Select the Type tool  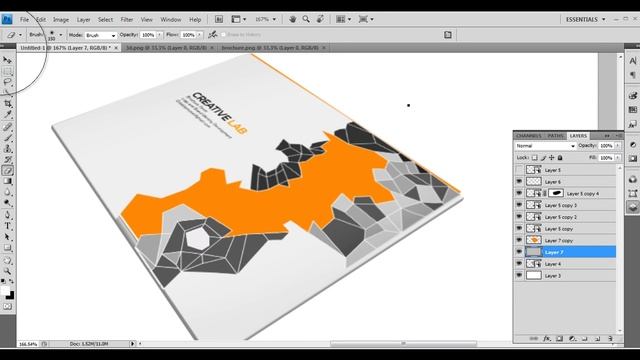(7, 226)
